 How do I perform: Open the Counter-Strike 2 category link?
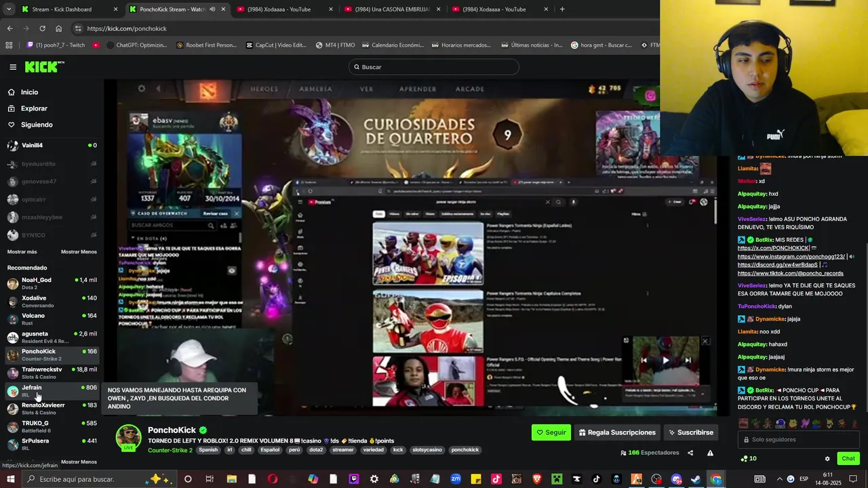(x=170, y=450)
